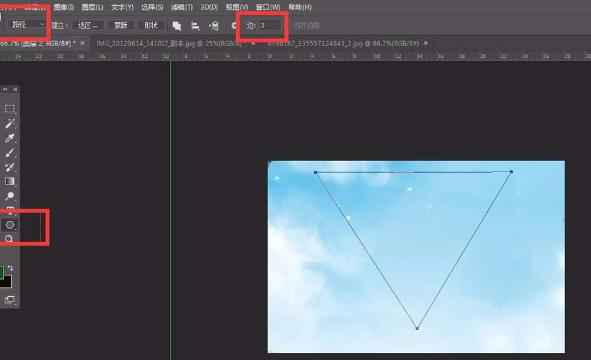Click the 边 sides input field
Viewport: 591px width, 360px height.
pyautogui.click(x=270, y=26)
